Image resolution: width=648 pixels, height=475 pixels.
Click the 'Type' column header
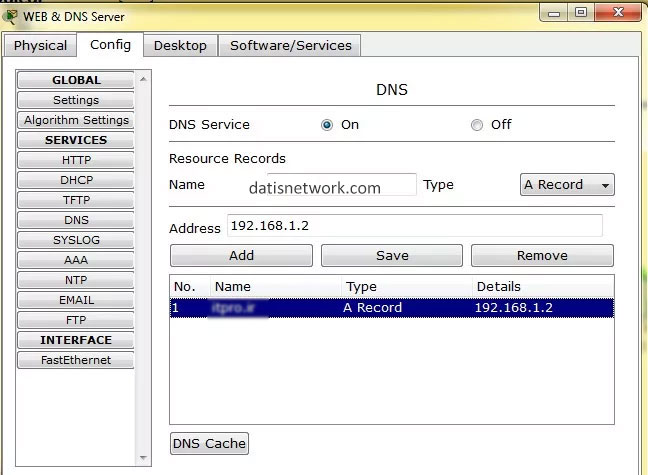(x=362, y=286)
